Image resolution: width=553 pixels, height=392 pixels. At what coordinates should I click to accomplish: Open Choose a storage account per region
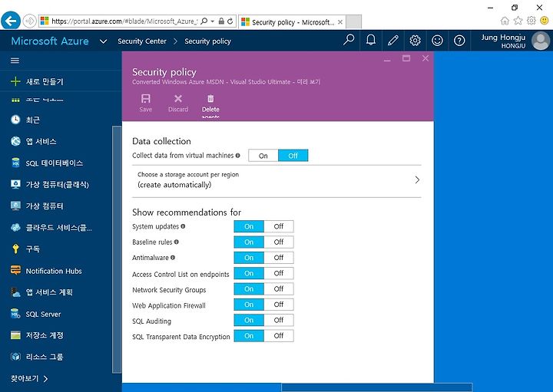click(x=276, y=180)
